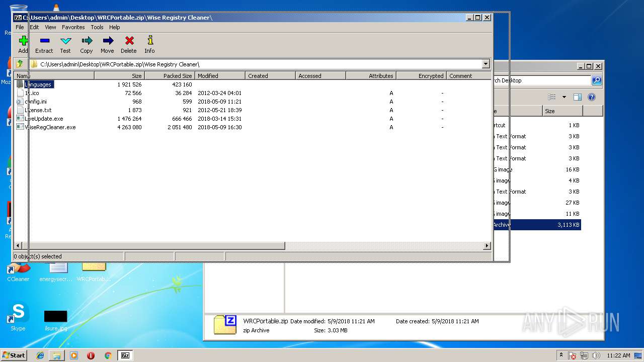Open the File menu
This screenshot has height=362, width=644.
(x=20, y=27)
